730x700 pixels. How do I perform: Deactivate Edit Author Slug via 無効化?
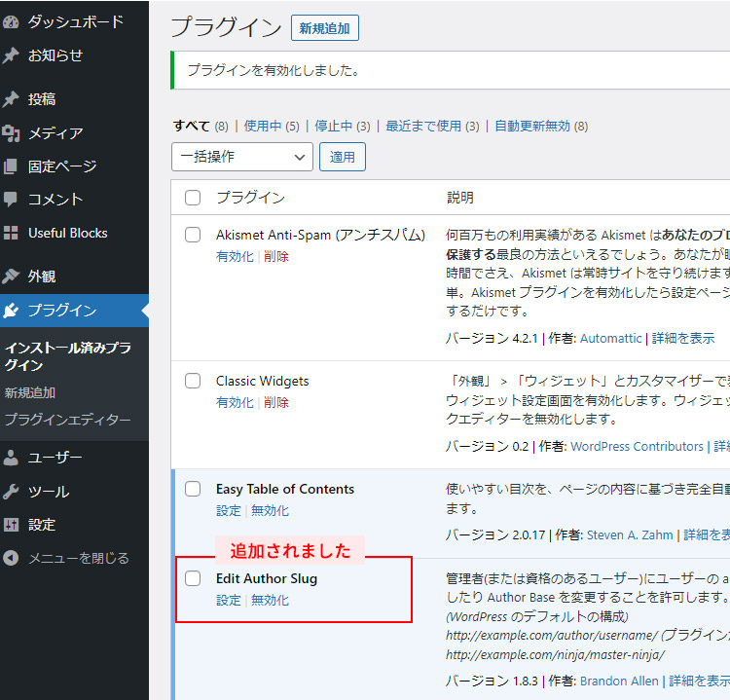coord(270,600)
